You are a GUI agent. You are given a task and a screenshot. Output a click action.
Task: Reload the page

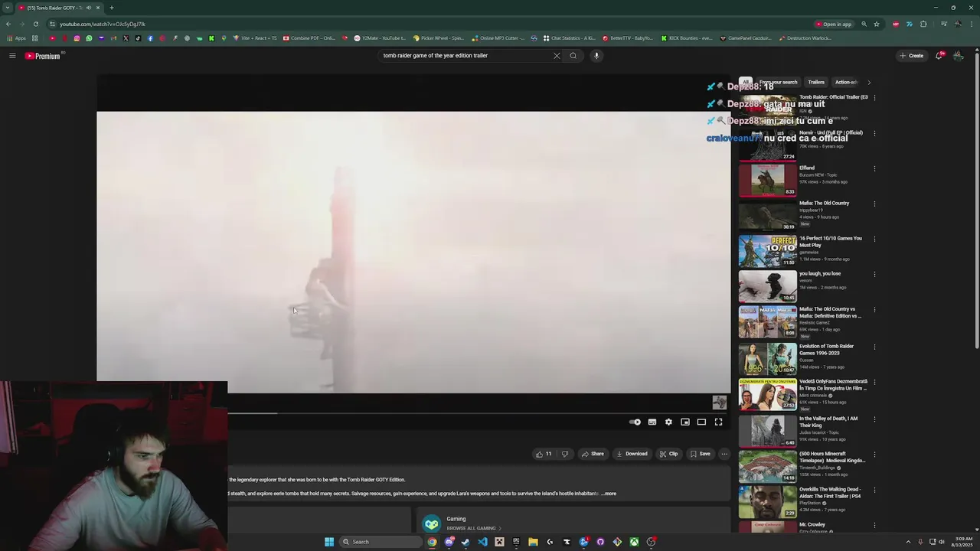click(x=35, y=24)
